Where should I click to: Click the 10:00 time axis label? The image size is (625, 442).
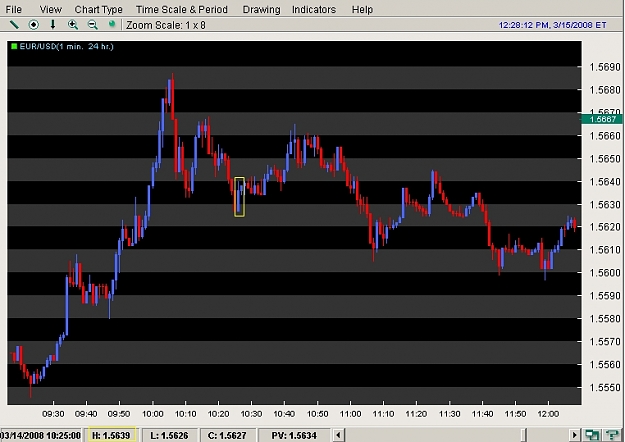153,414
